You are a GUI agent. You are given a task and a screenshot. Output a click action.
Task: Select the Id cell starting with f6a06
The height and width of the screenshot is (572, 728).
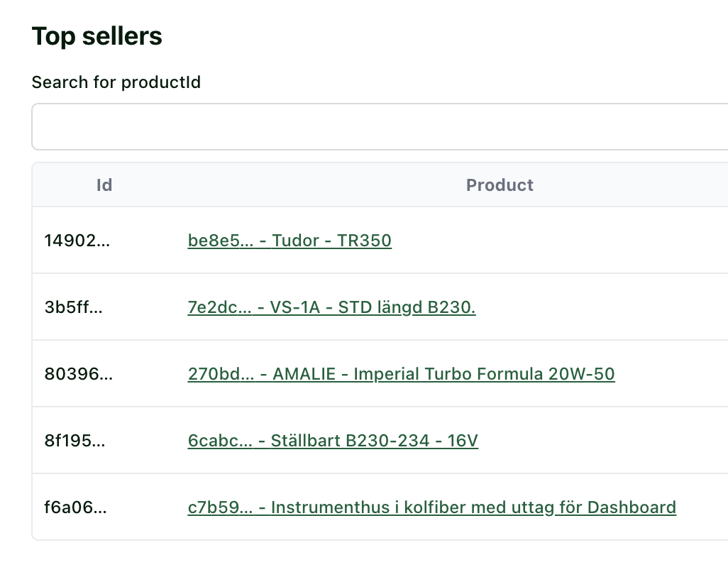coord(75,507)
